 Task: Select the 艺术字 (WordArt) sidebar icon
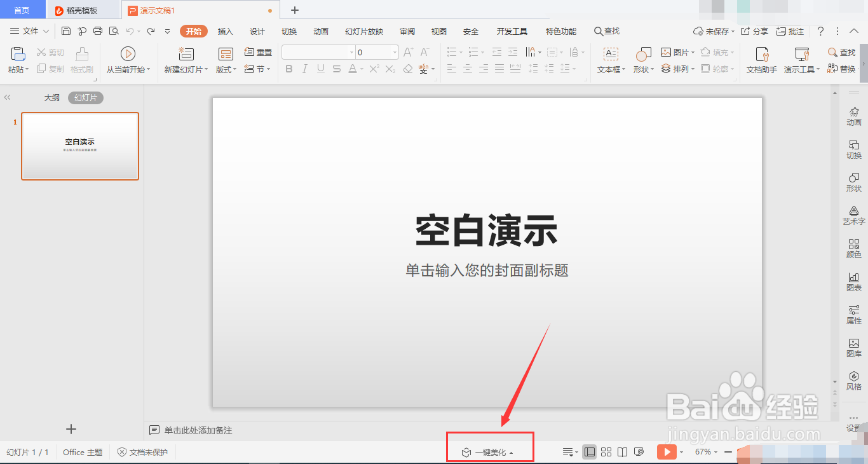pyautogui.click(x=853, y=214)
